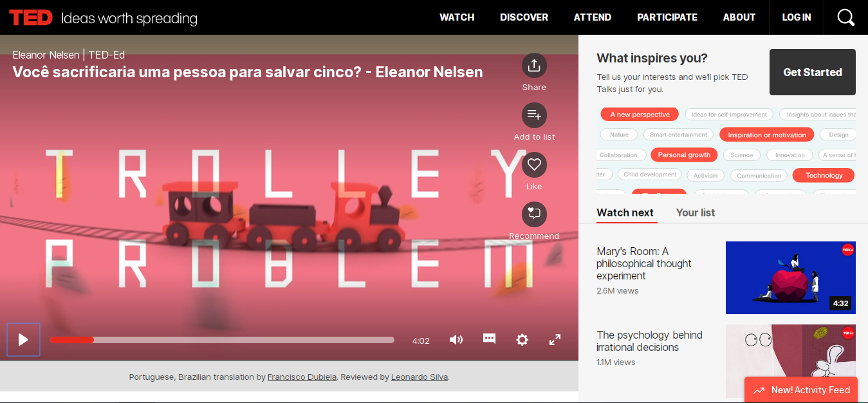Select the 'Nature' interest tag
Screen dimensions: 868x403
tap(619, 135)
